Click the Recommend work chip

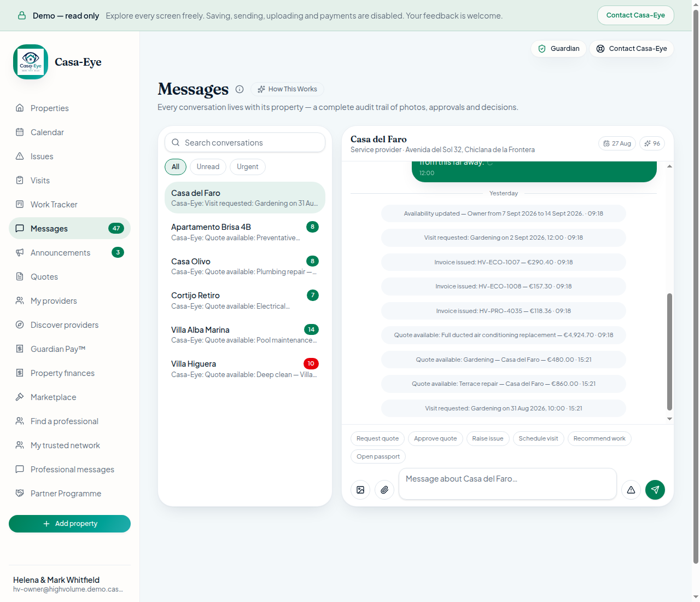[x=599, y=439]
